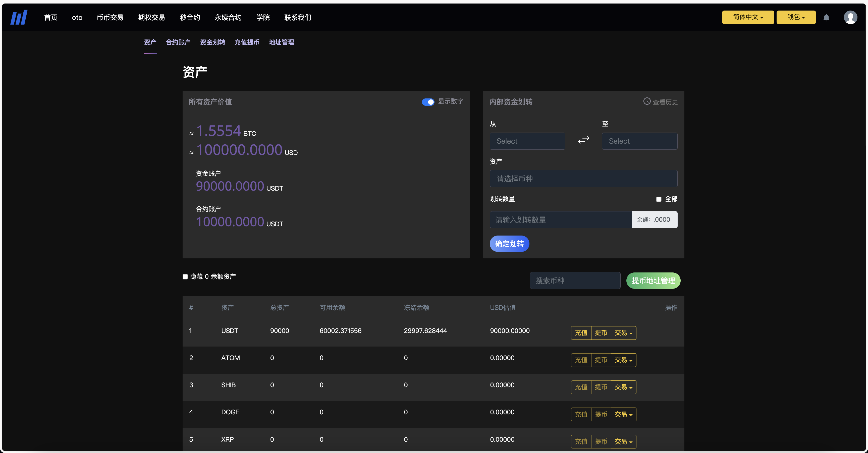Expand 交易 dropdown in USDT row
The height and width of the screenshot is (453, 868).
click(623, 333)
